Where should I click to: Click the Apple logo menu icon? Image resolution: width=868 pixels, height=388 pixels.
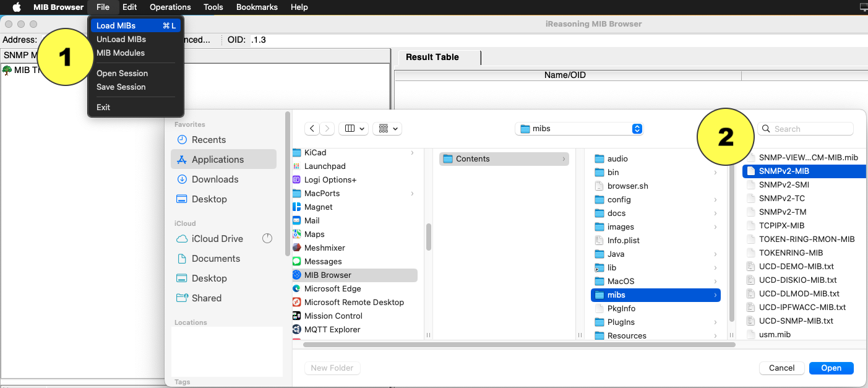pyautogui.click(x=17, y=7)
